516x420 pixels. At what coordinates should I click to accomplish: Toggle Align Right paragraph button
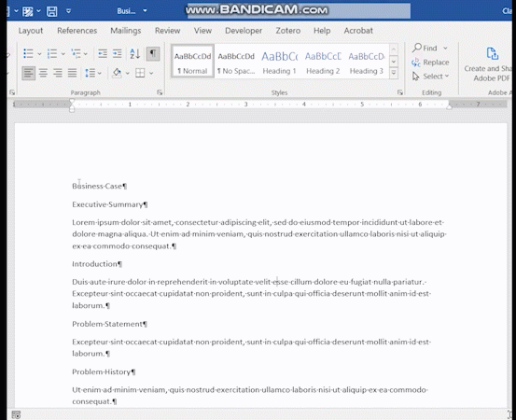[x=58, y=73]
